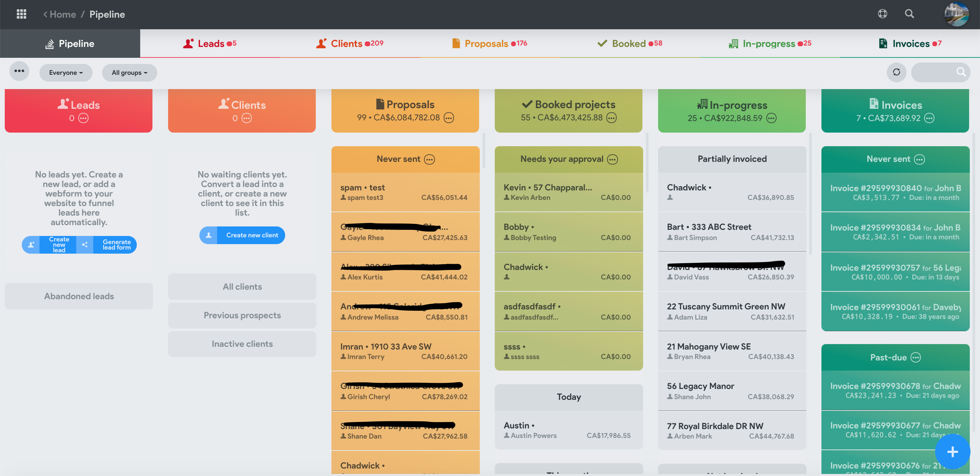Expand the Everyone filter dropdown
The width and height of the screenshot is (980, 476).
point(66,73)
